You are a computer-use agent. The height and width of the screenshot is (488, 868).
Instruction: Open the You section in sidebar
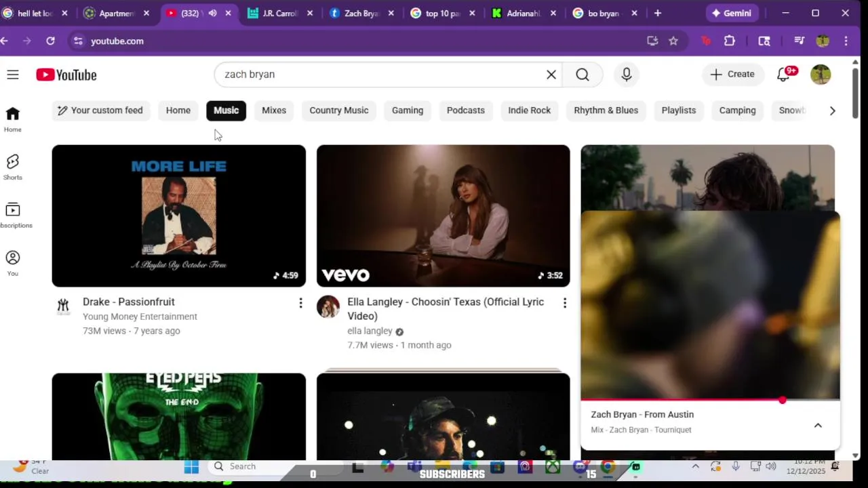click(x=12, y=264)
